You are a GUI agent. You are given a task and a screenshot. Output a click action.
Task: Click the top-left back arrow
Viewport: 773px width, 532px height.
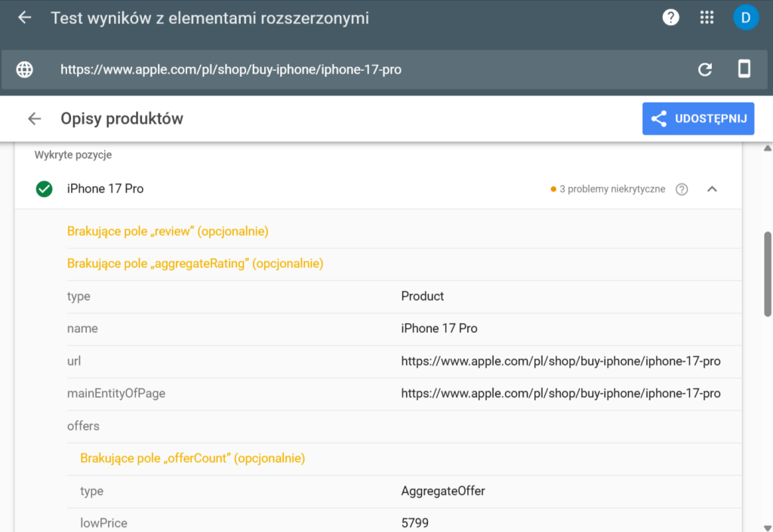click(x=25, y=17)
